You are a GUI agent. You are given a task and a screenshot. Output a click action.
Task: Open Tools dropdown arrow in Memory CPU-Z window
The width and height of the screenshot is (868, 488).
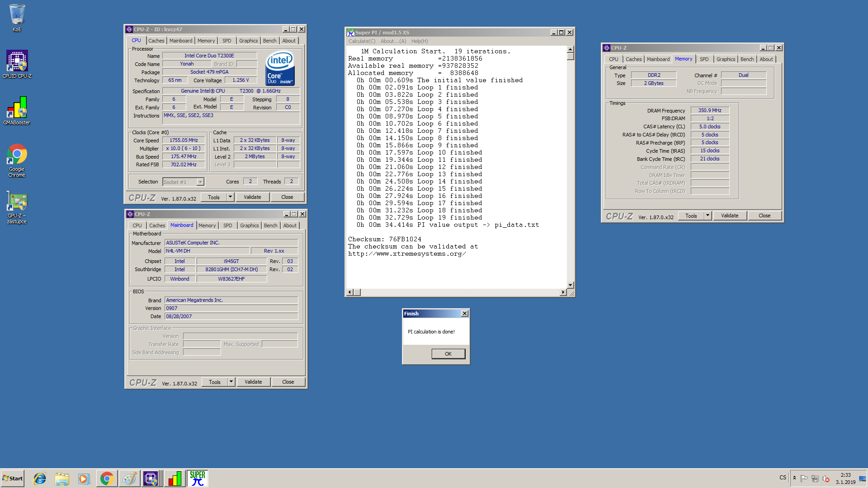click(x=708, y=216)
